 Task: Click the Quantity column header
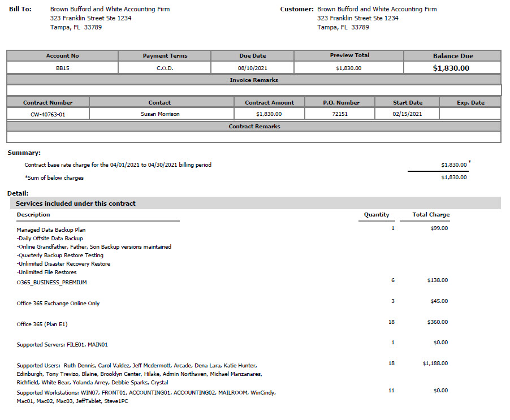click(x=377, y=215)
